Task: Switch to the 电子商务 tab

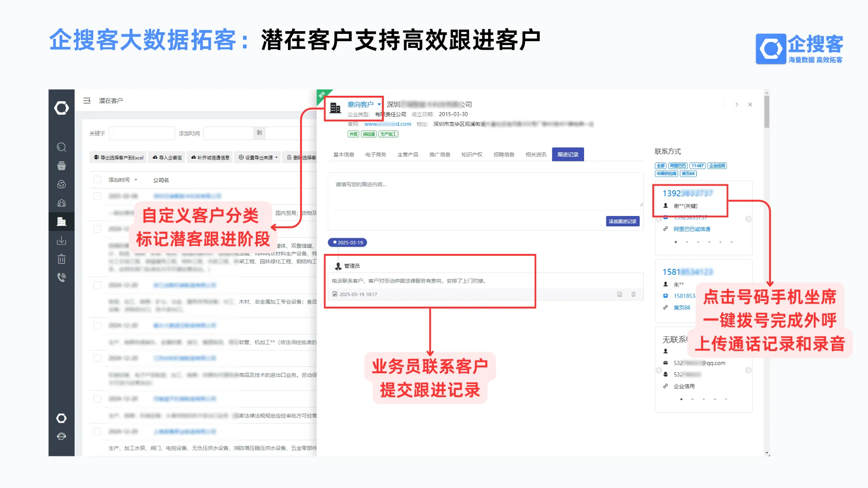Action: [376, 155]
